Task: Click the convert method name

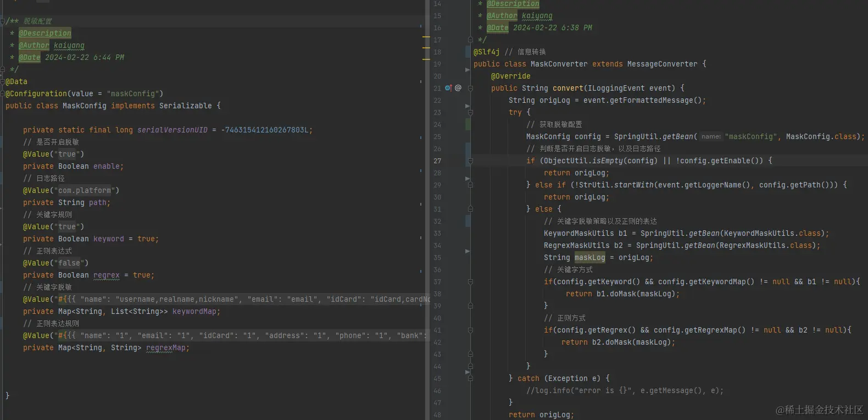Action: (568, 88)
